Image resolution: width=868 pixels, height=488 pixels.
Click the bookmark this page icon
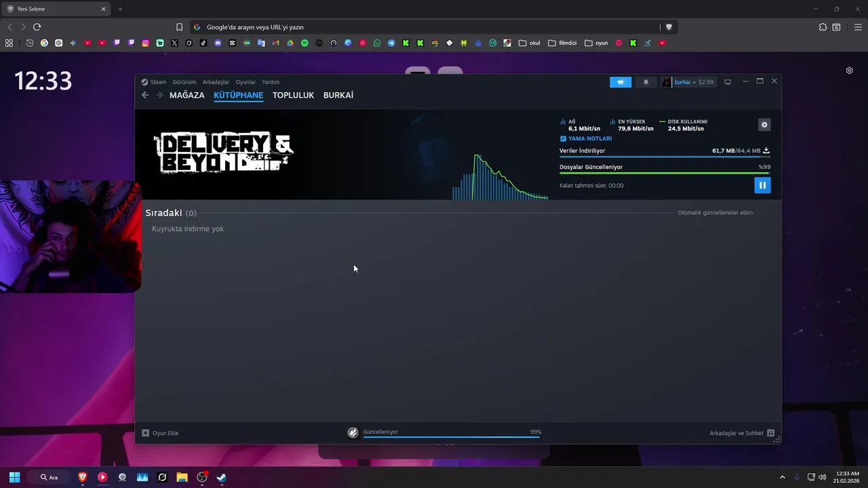(179, 27)
